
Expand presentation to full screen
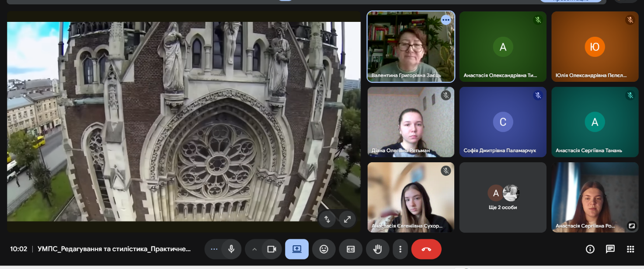347,220
